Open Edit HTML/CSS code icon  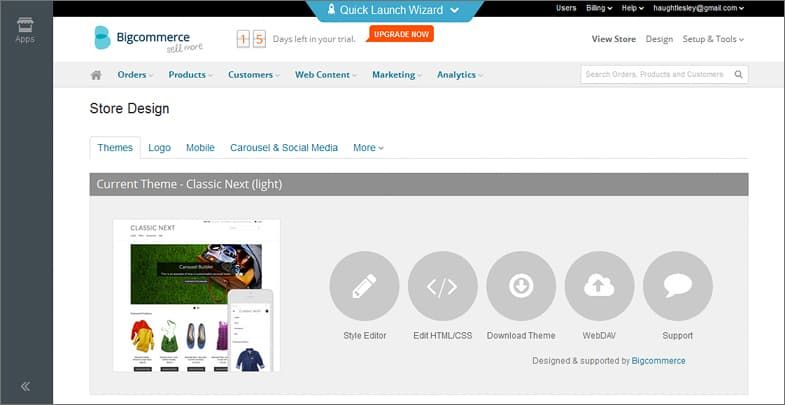tap(443, 286)
